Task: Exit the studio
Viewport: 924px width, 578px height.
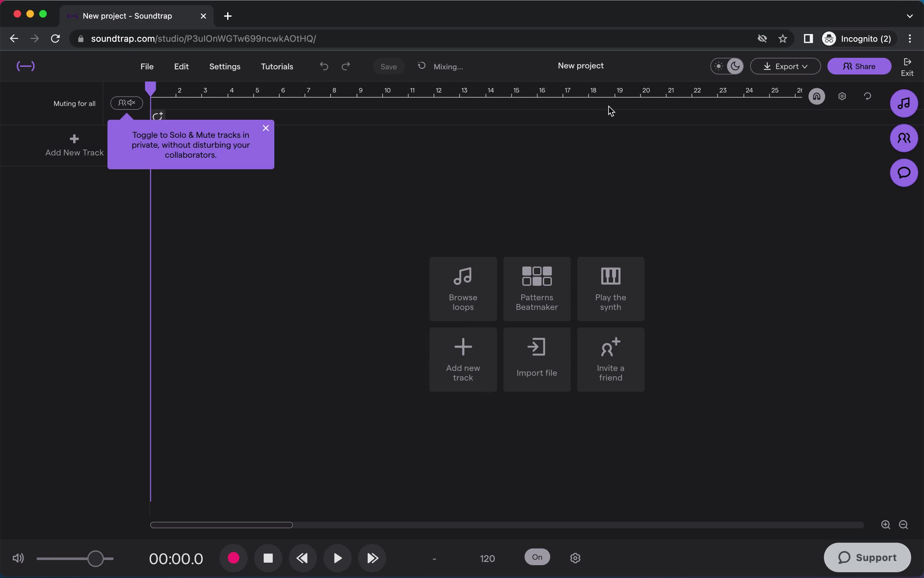Action: pyautogui.click(x=907, y=67)
